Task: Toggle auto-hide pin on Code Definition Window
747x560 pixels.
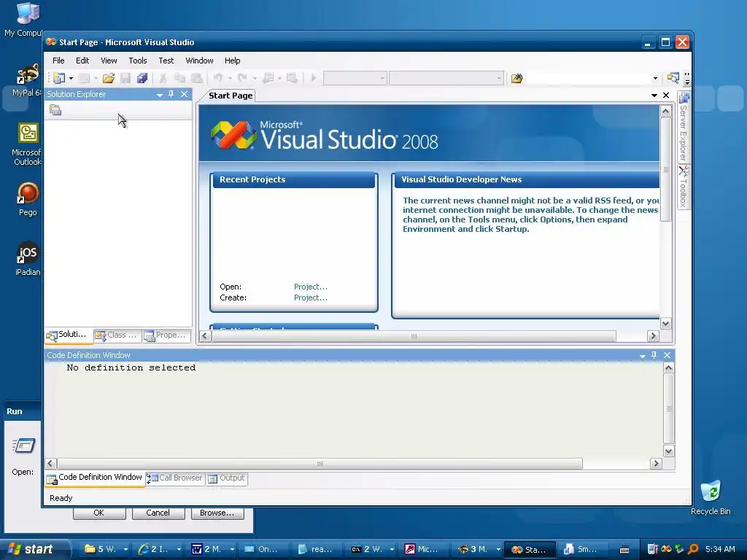Action: point(654,355)
